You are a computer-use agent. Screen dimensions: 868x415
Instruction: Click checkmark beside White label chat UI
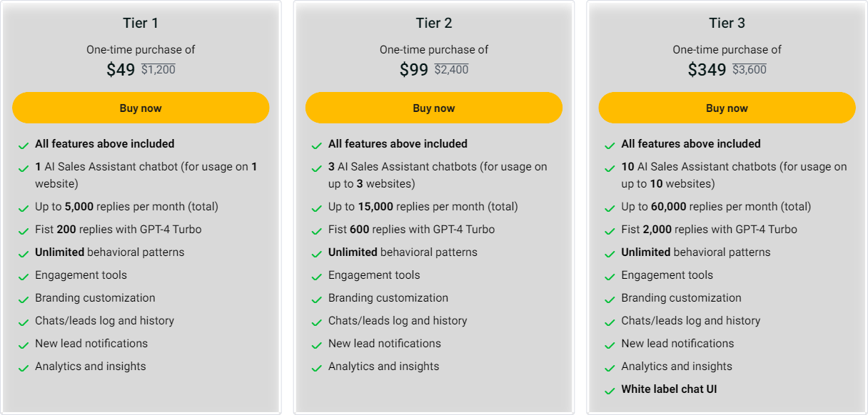pyautogui.click(x=610, y=391)
